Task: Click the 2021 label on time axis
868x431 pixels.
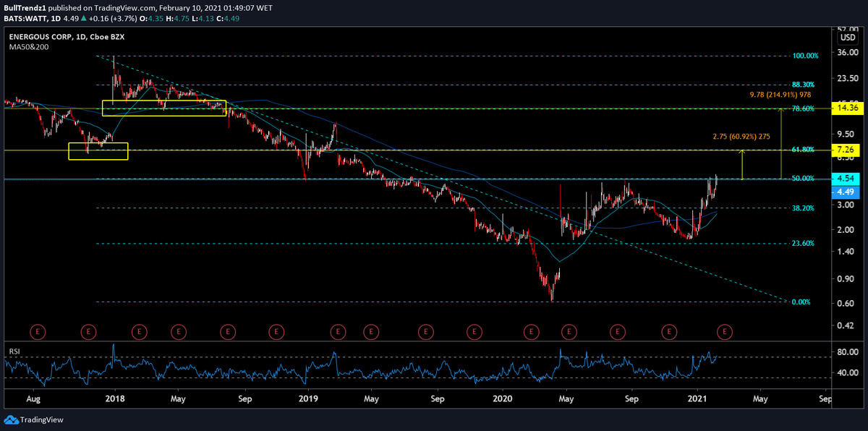Action: tap(697, 398)
